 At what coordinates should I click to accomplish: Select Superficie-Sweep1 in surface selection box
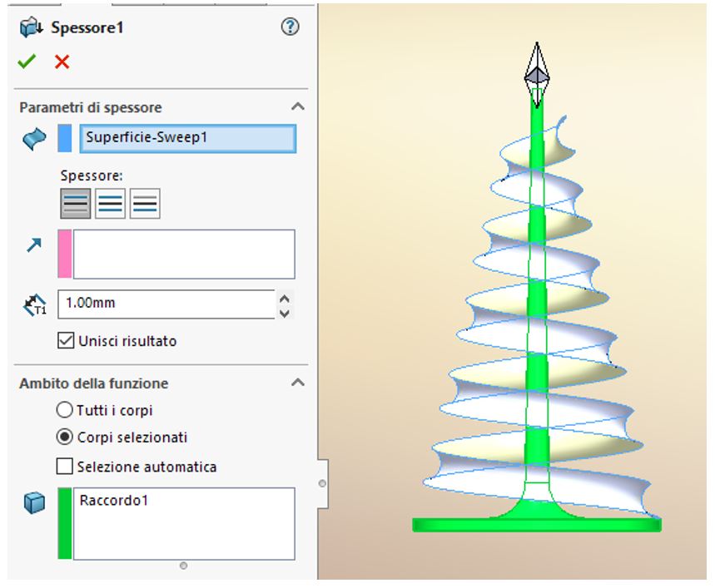(187, 138)
